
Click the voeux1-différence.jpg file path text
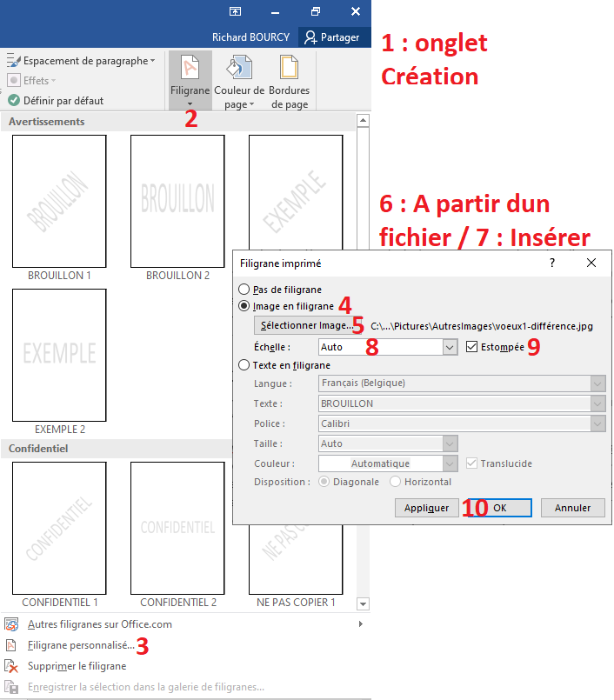tap(482, 326)
